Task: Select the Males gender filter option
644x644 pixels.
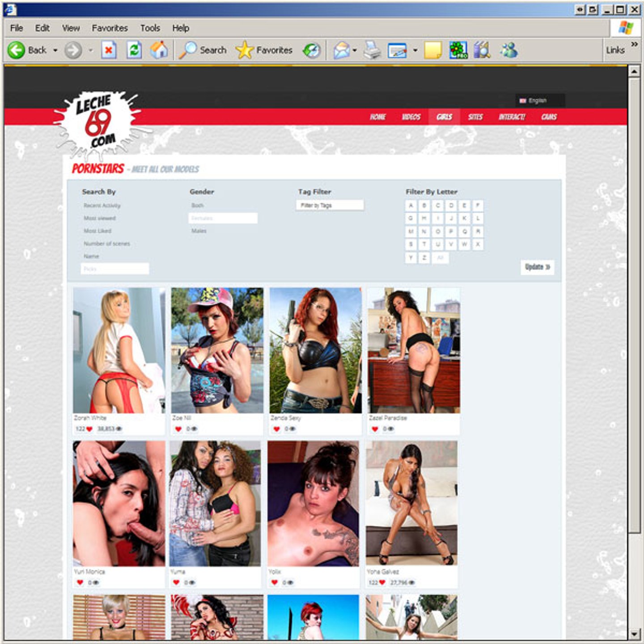Action: [199, 231]
